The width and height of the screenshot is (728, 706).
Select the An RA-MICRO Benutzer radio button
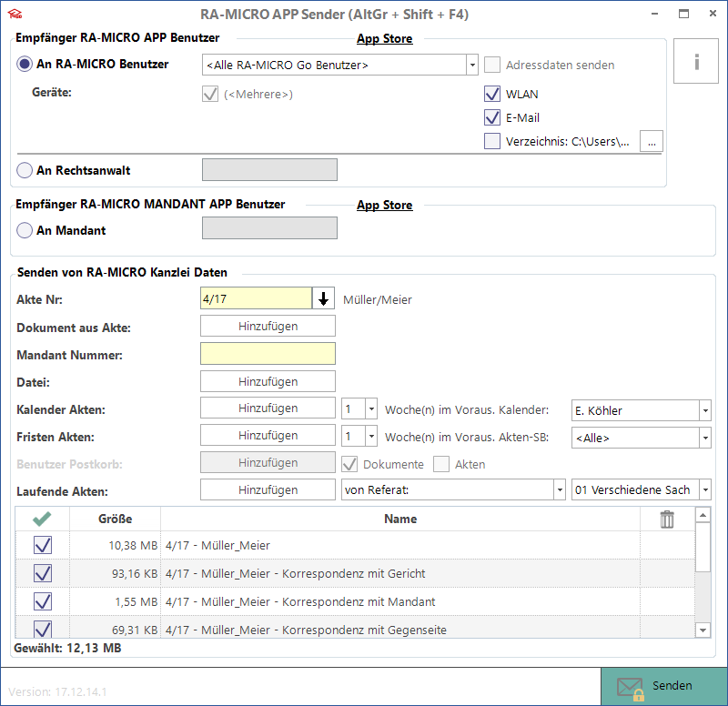[x=25, y=64]
